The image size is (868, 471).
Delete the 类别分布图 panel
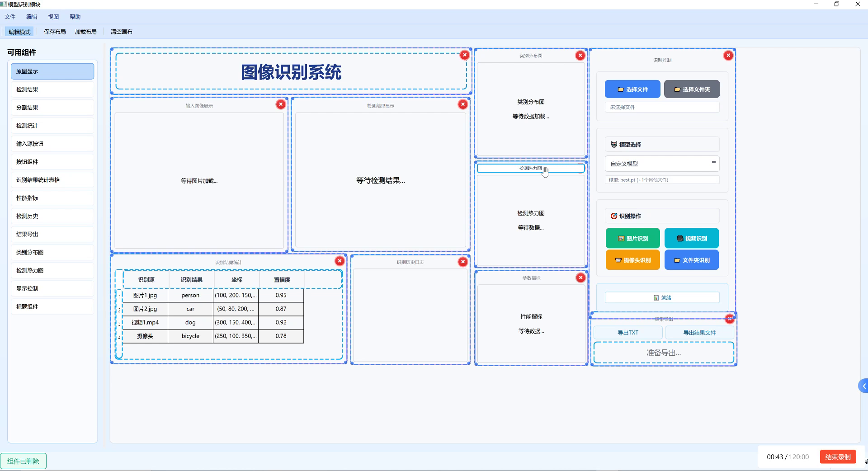point(580,55)
